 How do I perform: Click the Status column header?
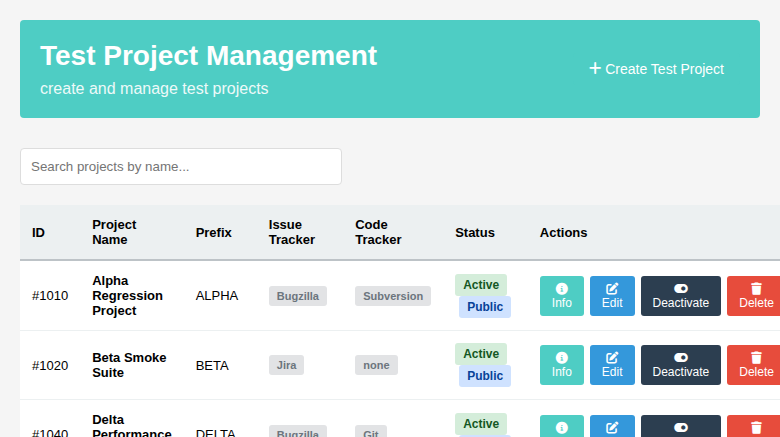pos(475,232)
